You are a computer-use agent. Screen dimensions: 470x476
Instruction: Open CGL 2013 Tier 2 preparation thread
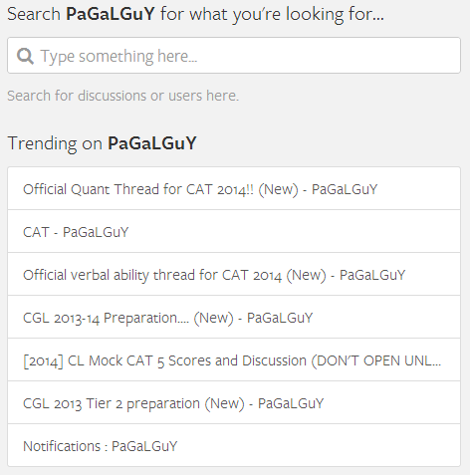(x=234, y=402)
